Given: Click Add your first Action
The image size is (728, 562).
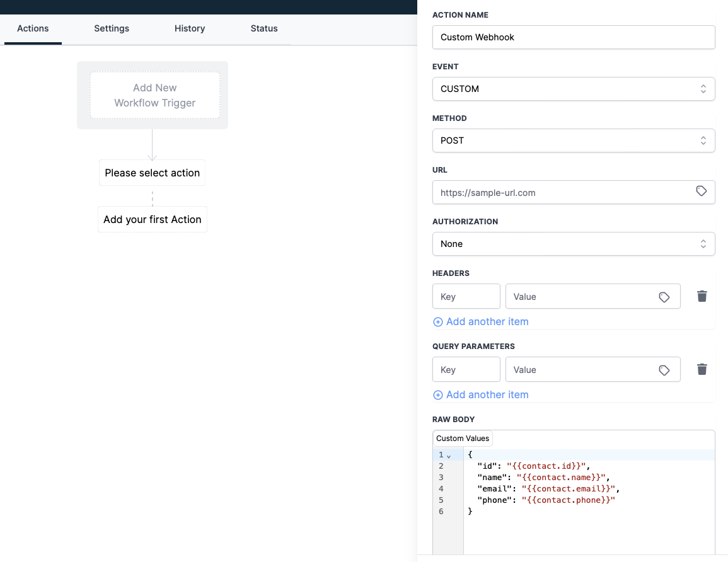Looking at the screenshot, I should tap(153, 219).
